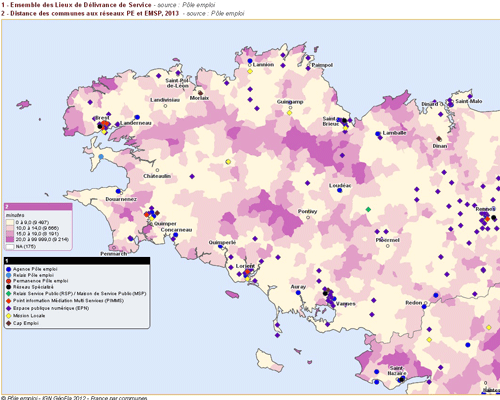Click the '0 à 9,0' minutes color swatch

click(10, 222)
